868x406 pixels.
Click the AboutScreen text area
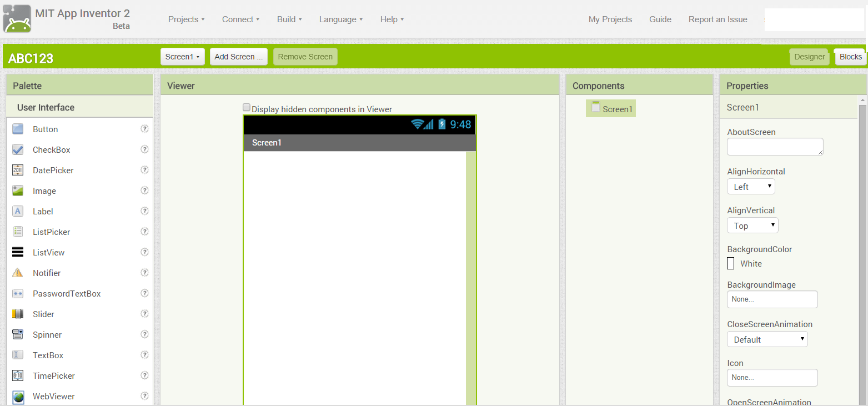coord(775,147)
